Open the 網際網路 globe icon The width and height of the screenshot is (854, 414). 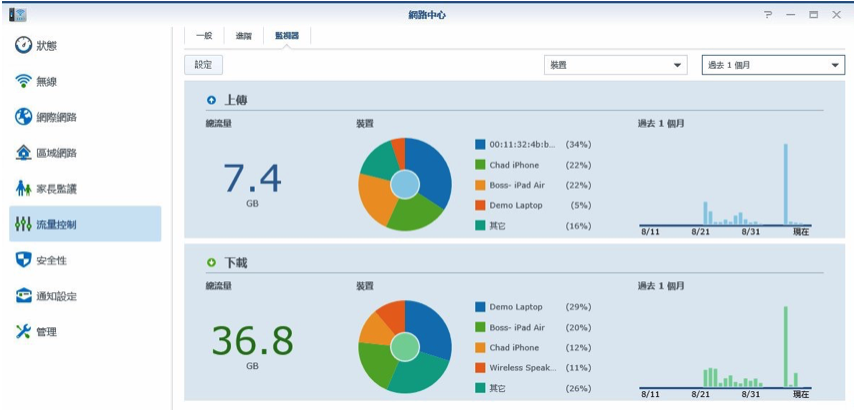(x=23, y=117)
